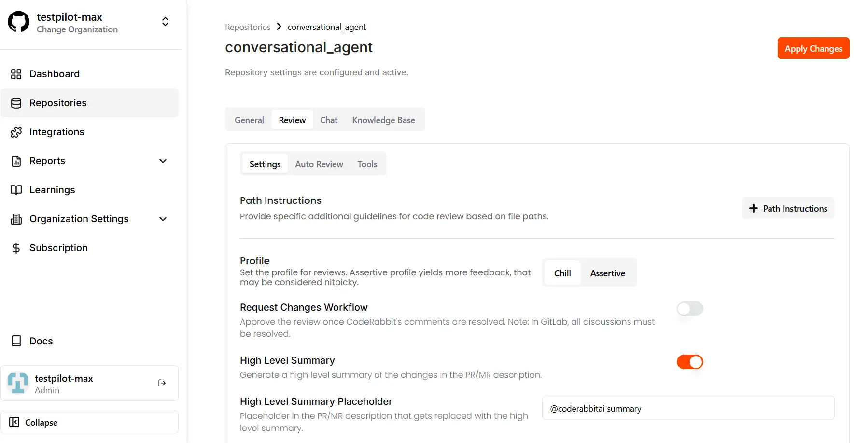Click the Apply Changes button
868x443 pixels.
coord(813,48)
